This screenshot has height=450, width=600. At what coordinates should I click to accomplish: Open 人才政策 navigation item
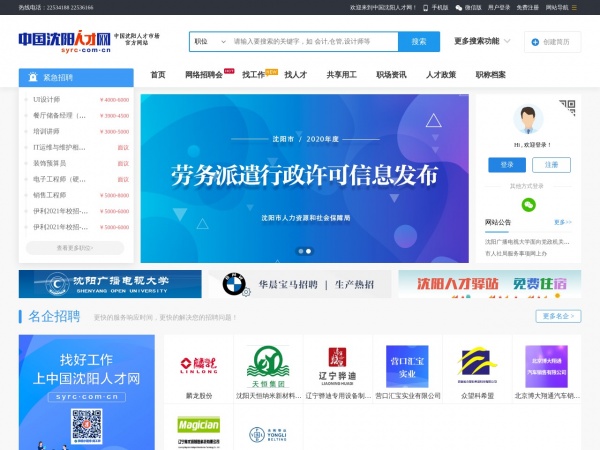click(x=441, y=75)
